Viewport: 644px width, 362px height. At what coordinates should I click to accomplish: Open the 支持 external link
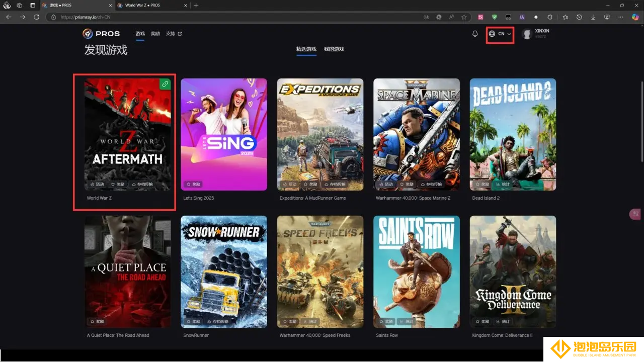(174, 34)
